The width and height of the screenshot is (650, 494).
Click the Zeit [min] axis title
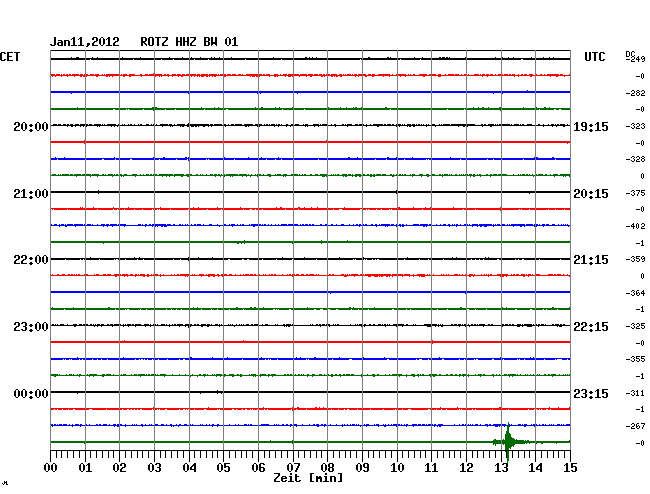(x=308, y=478)
